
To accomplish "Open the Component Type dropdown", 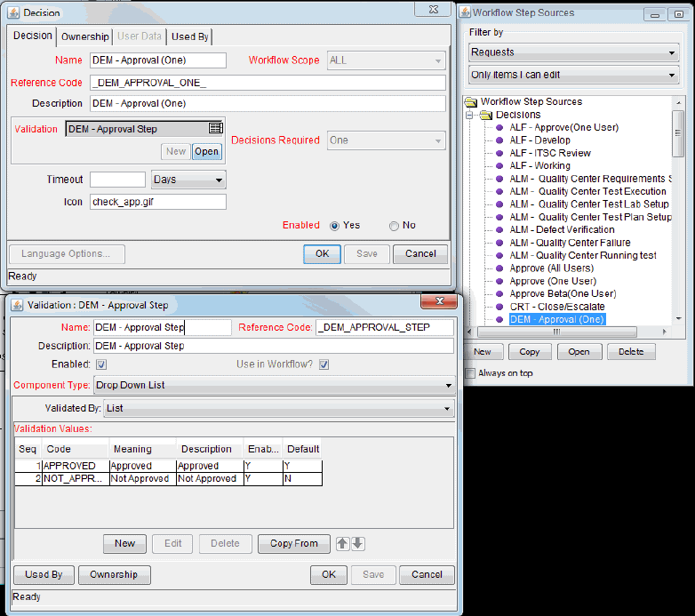I will pos(274,386).
